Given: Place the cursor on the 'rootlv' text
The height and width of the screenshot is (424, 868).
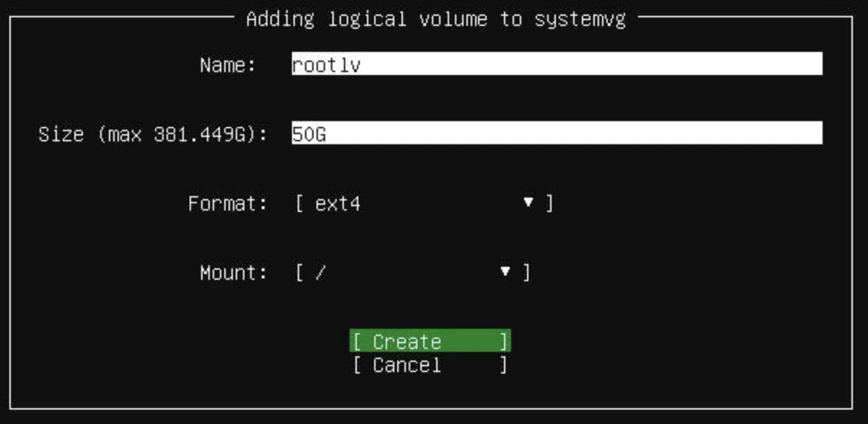Looking at the screenshot, I should 326,66.
